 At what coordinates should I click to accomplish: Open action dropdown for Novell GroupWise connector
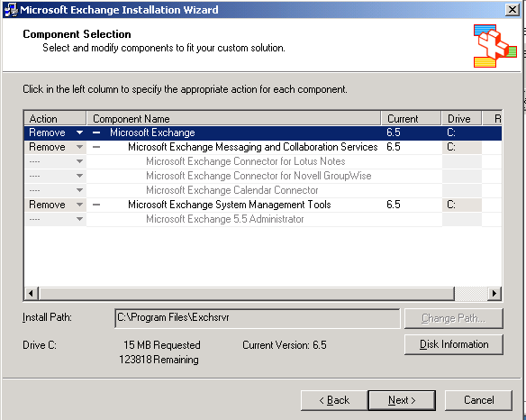click(x=79, y=176)
